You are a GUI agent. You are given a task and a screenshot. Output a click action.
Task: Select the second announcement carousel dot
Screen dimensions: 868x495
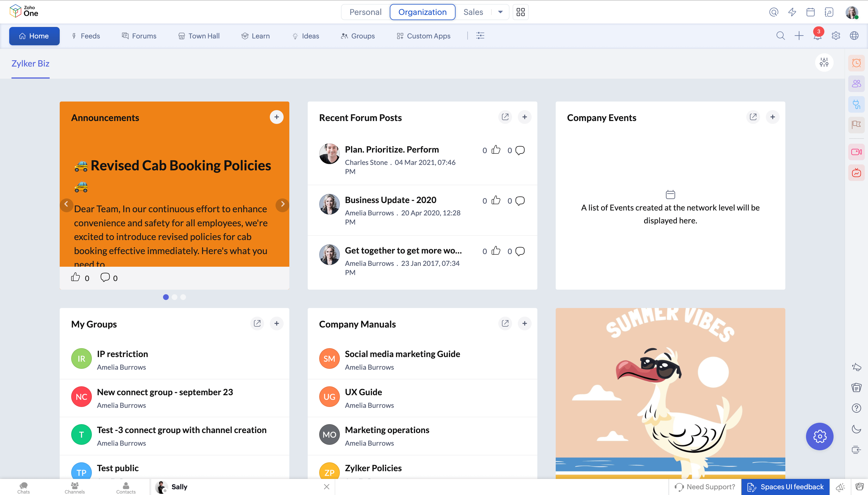click(175, 297)
